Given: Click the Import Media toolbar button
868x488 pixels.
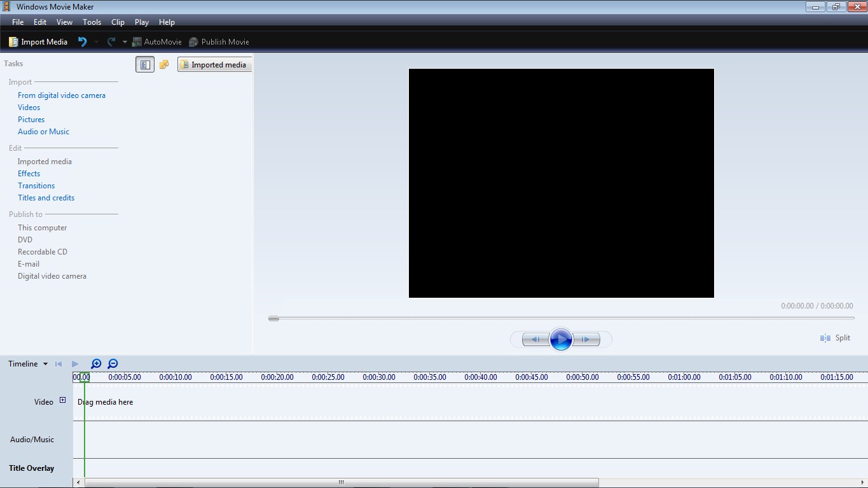Looking at the screenshot, I should [x=38, y=42].
